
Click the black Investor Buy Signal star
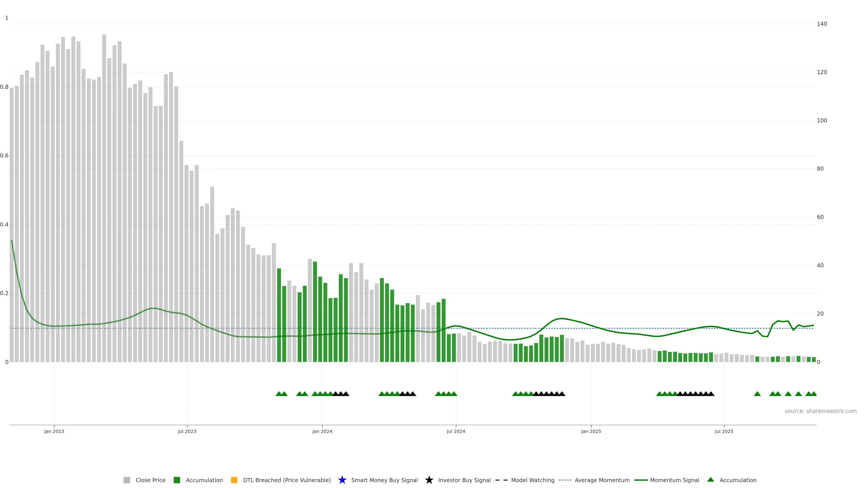click(429, 480)
